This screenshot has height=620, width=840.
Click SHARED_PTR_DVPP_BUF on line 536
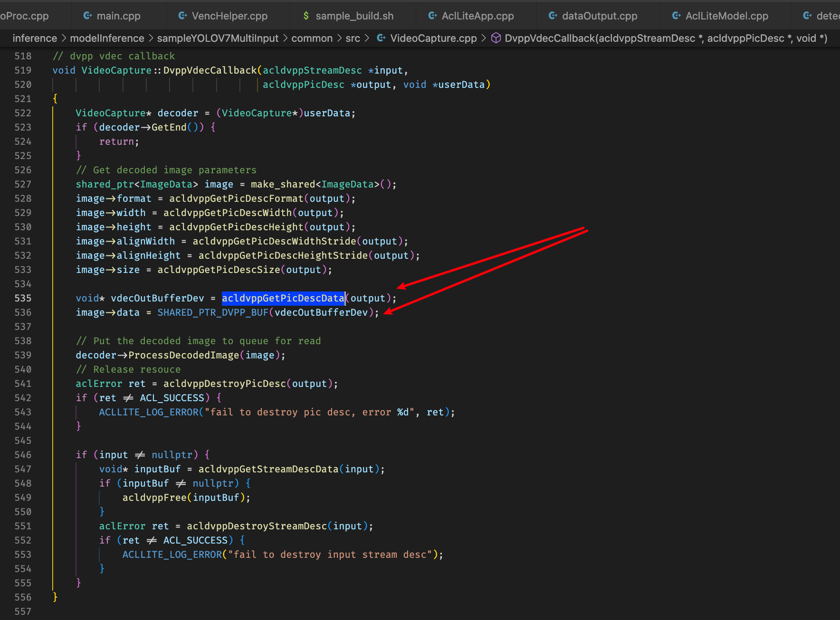[213, 312]
